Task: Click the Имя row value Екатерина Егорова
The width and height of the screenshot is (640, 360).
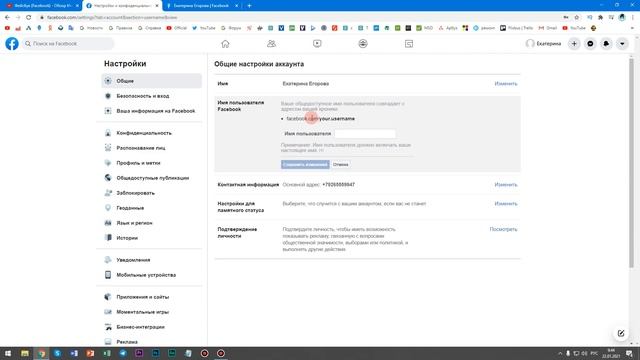Action: 306,84
